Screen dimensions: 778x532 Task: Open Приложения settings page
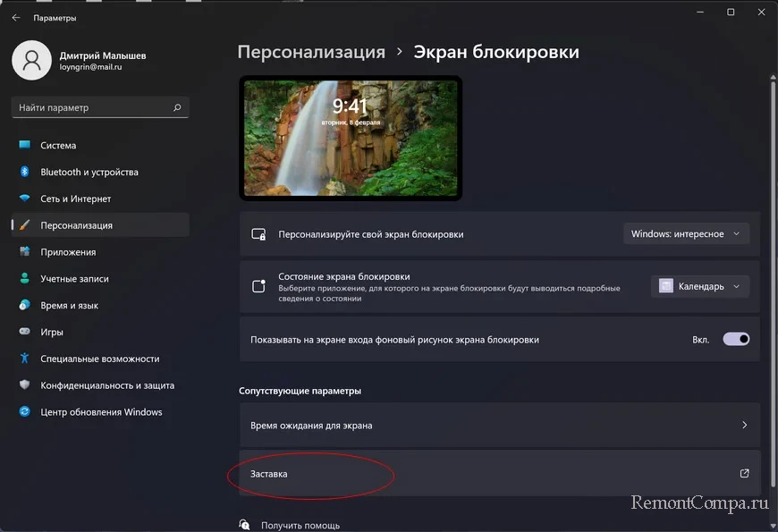click(68, 252)
